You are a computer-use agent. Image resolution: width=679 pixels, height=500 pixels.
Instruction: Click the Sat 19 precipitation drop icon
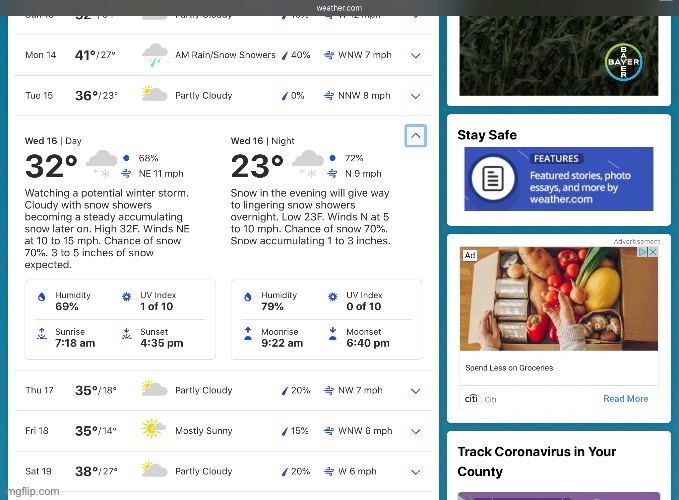[285, 472]
